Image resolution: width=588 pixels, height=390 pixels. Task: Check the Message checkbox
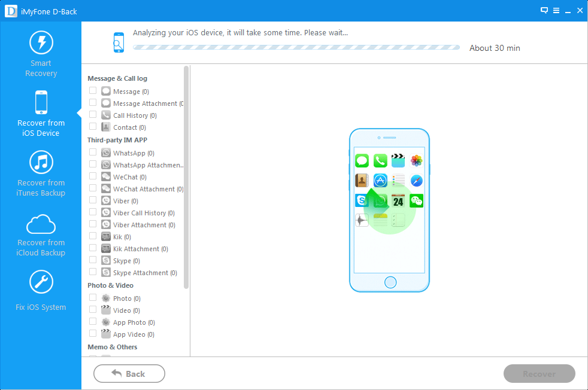click(93, 91)
